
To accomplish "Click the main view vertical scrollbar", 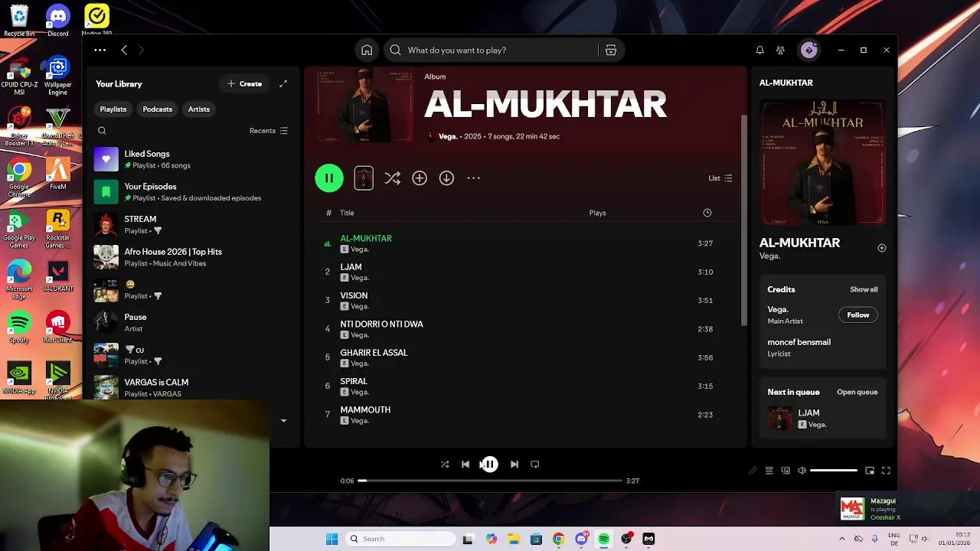I will [x=743, y=220].
